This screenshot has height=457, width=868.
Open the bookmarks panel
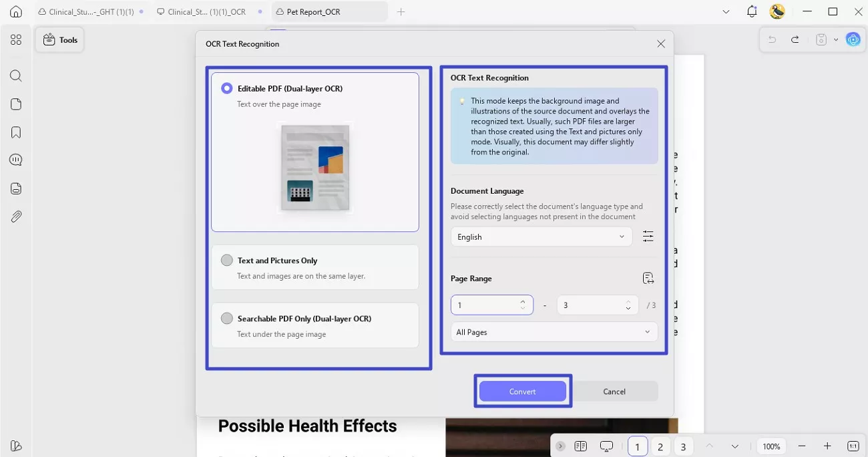coord(16,132)
